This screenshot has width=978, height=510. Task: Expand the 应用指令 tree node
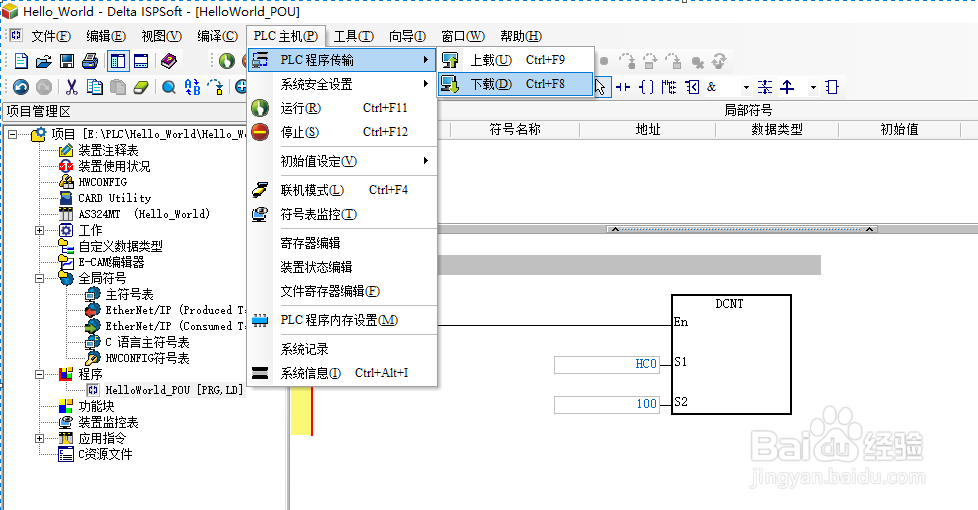tap(39, 438)
